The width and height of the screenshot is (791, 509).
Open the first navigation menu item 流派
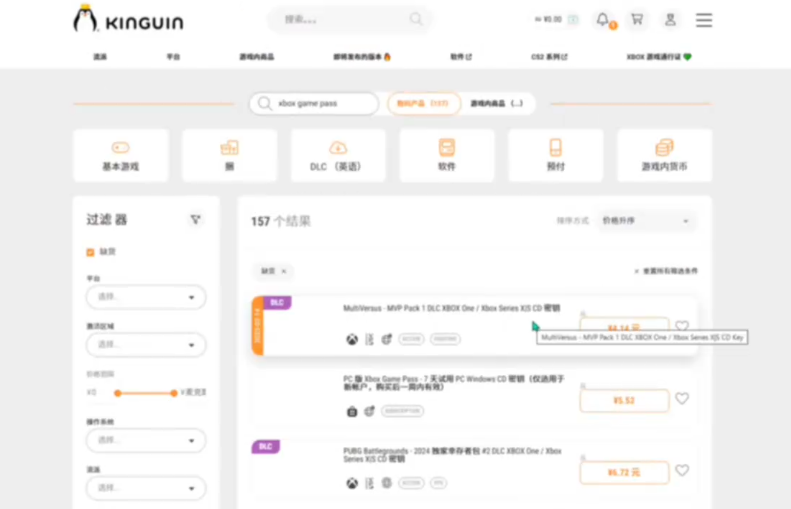tap(100, 56)
